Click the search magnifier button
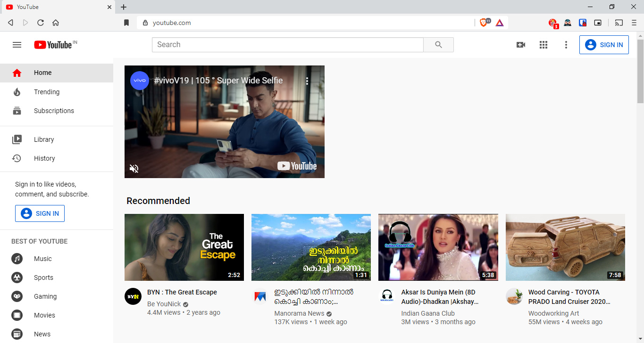This screenshot has height=343, width=644. click(x=438, y=45)
